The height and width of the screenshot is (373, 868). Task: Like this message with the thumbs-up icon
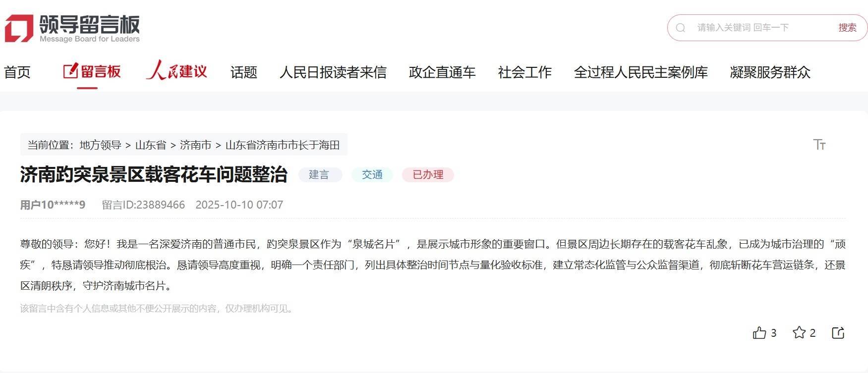point(759,333)
